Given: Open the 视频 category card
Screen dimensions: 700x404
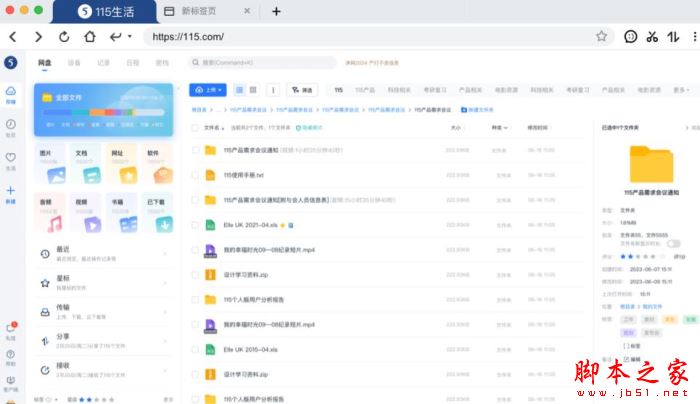Looking at the screenshot, I should pos(86,212).
